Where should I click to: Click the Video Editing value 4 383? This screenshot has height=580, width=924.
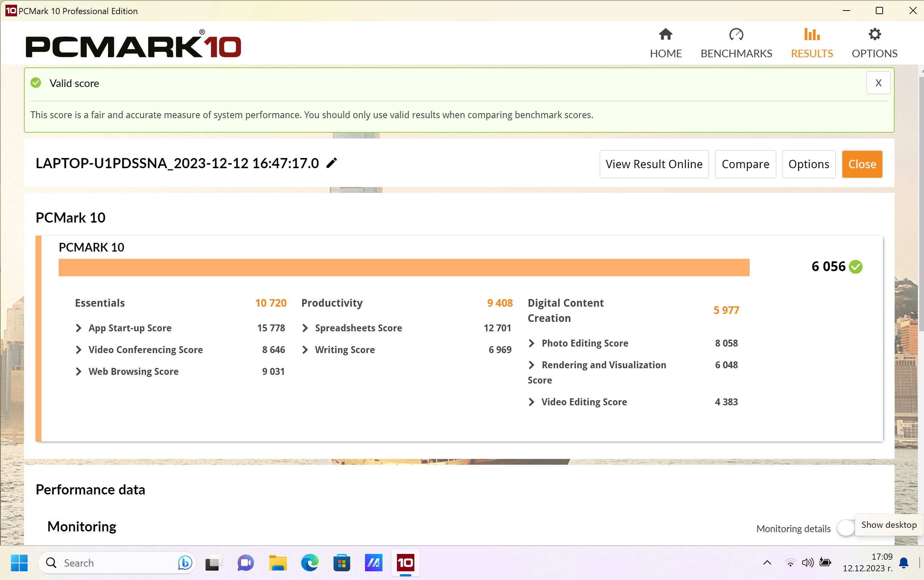[x=726, y=402]
